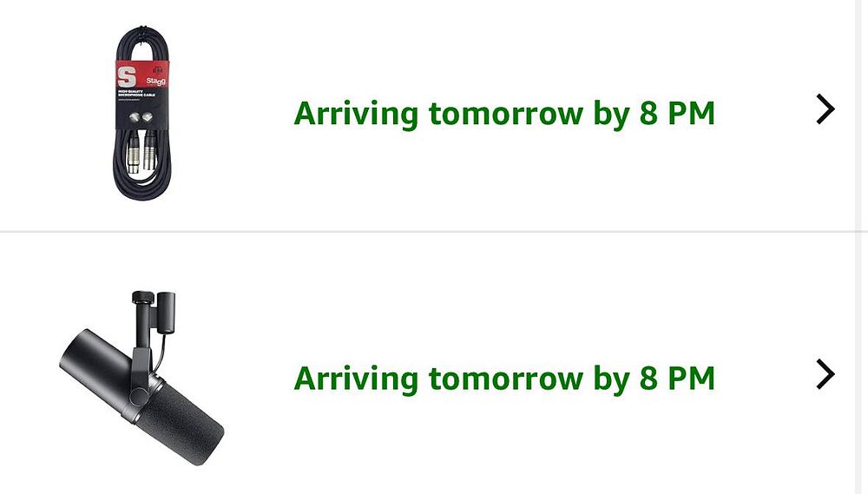
Task: Expand the microphone order details chevron
Action: (825, 374)
